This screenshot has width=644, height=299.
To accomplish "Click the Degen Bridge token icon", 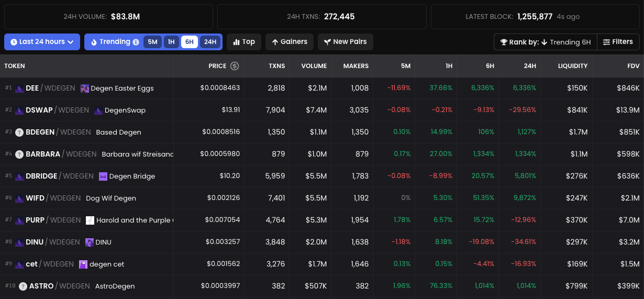I will (103, 176).
